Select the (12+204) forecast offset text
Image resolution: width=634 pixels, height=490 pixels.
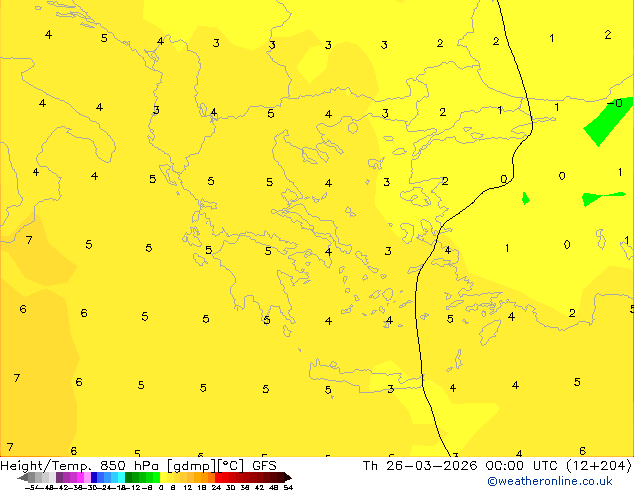coord(596,465)
